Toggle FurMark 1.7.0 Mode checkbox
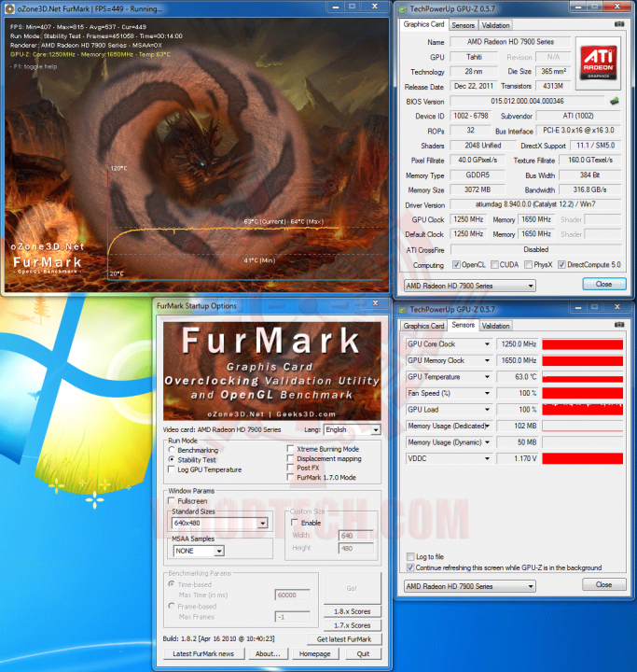This screenshot has height=672, width=637. 290,477
